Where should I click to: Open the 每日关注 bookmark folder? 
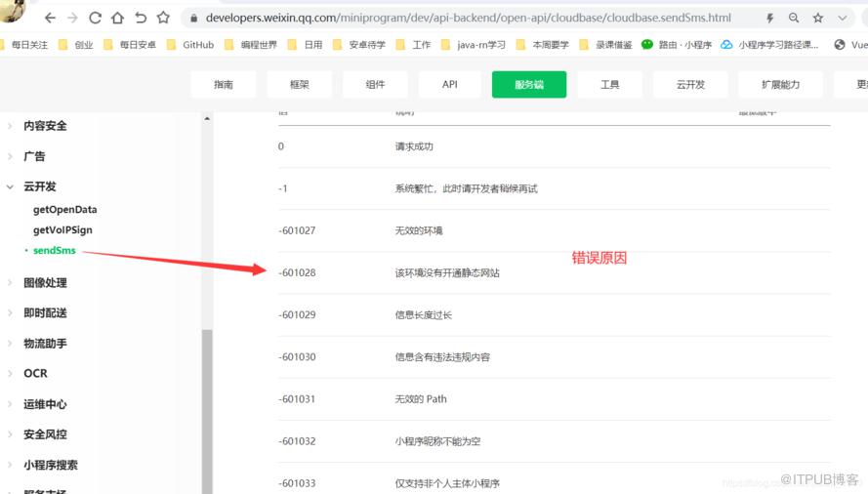click(23, 45)
